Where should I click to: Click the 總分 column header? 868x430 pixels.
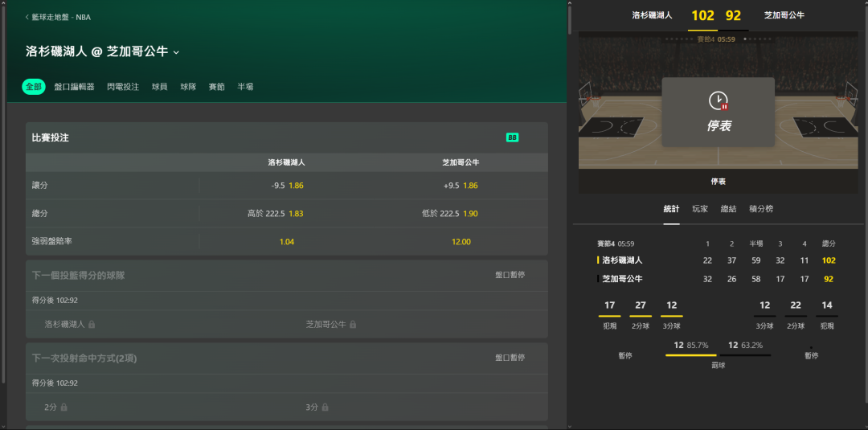point(829,244)
